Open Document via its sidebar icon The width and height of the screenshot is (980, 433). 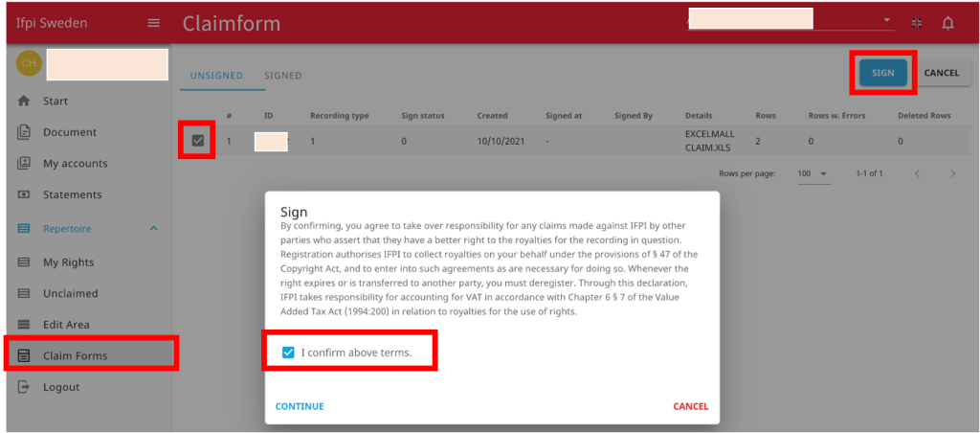(x=24, y=132)
